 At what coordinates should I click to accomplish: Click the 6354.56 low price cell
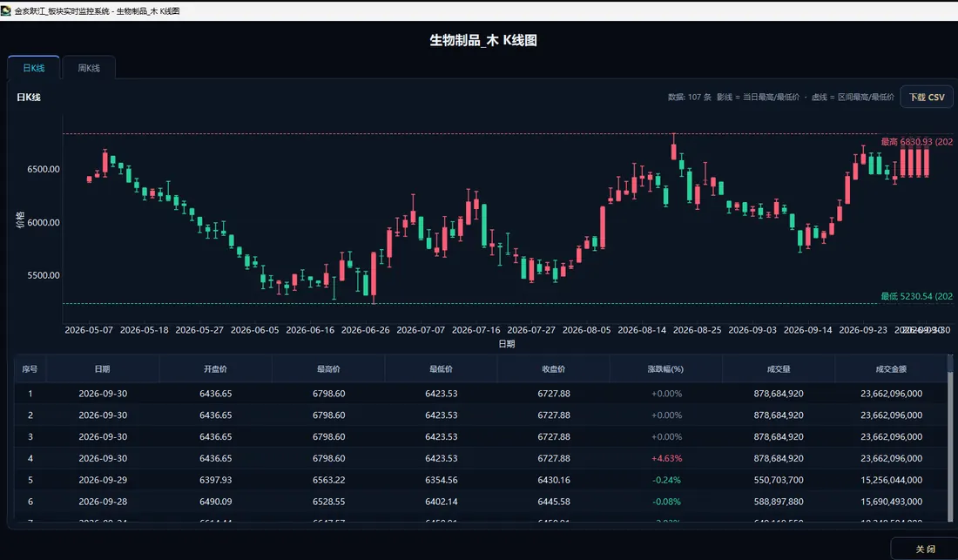442,480
